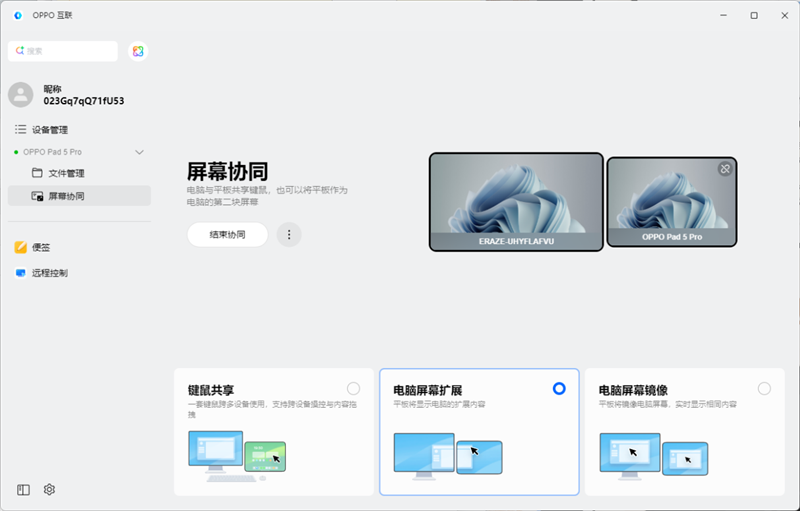The width and height of the screenshot is (800, 511).
Task: Click the 远程控制 blue monitor icon
Action: coord(20,273)
